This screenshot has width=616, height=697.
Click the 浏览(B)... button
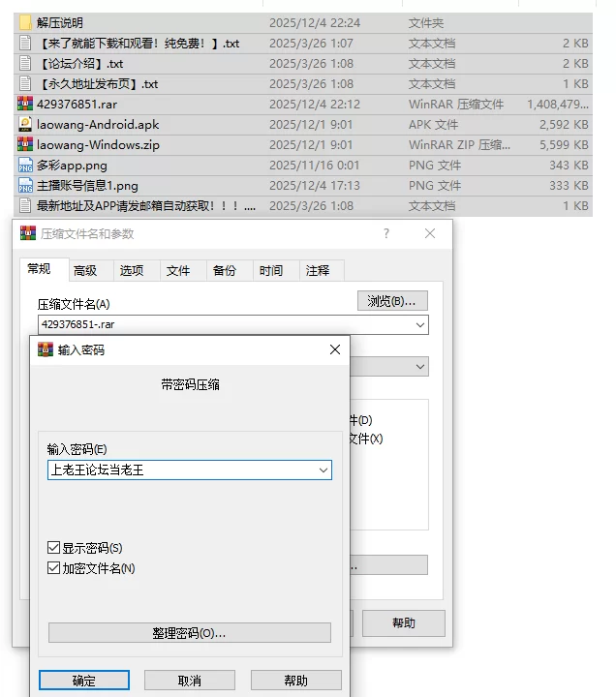(x=392, y=301)
